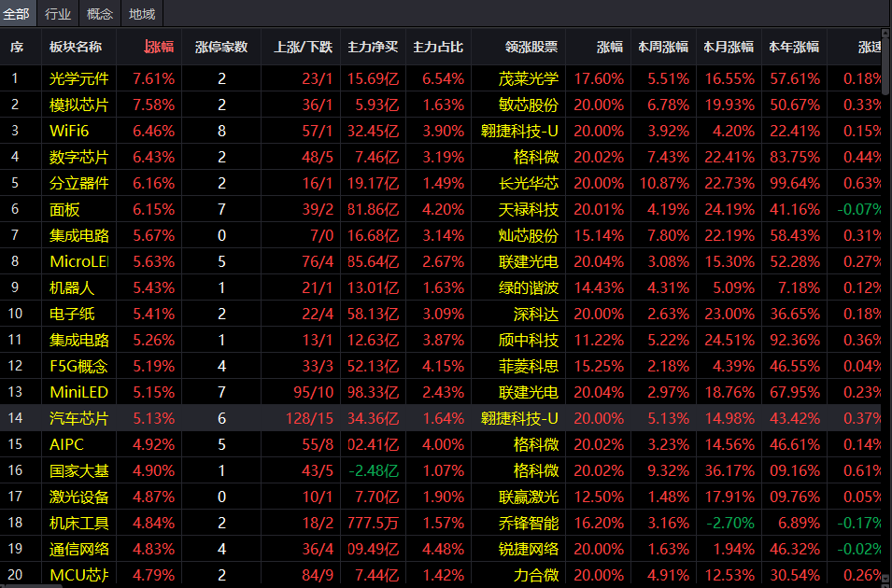Open leading stock 长光华芯
The width and height of the screenshot is (892, 588).
point(529,183)
